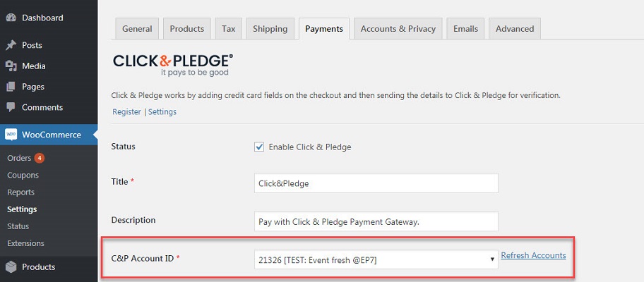The width and height of the screenshot is (644, 282).
Task: Follow the Register link
Action: [x=126, y=111]
